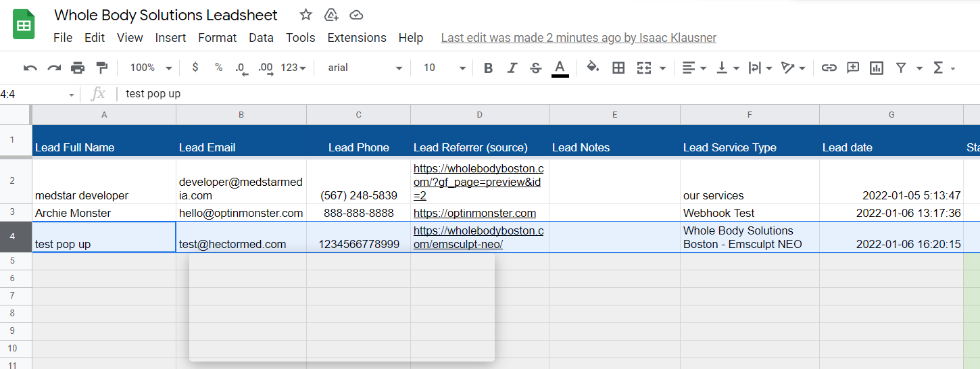Add a comment via toolbar icon
Screen dimensions: 980x369
(x=853, y=68)
